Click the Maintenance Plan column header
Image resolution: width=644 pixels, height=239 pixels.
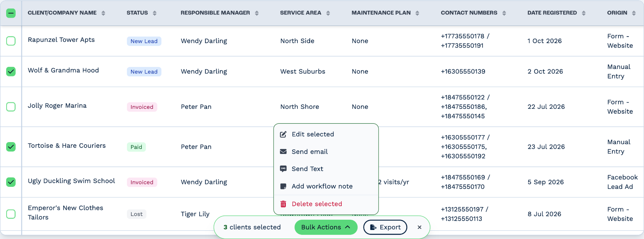point(381,13)
